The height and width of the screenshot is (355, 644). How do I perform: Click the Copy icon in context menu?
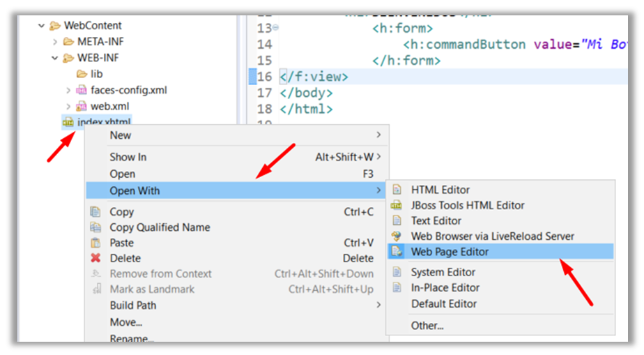(x=96, y=212)
